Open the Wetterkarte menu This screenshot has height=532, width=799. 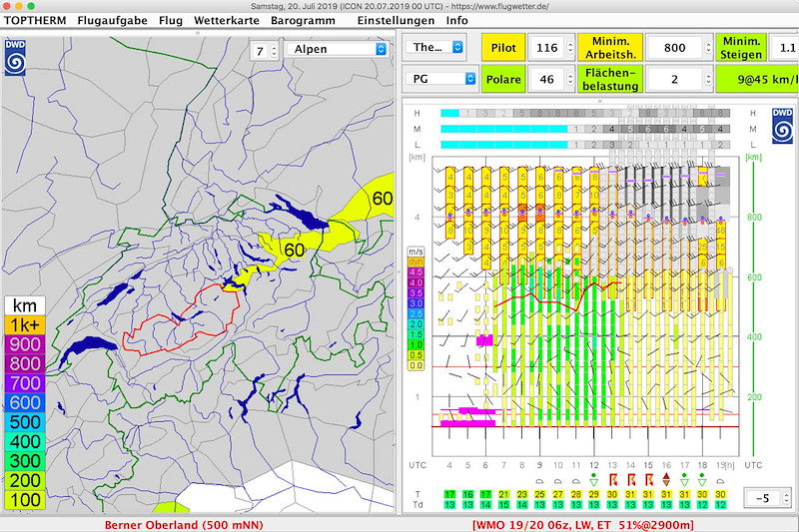click(x=227, y=20)
